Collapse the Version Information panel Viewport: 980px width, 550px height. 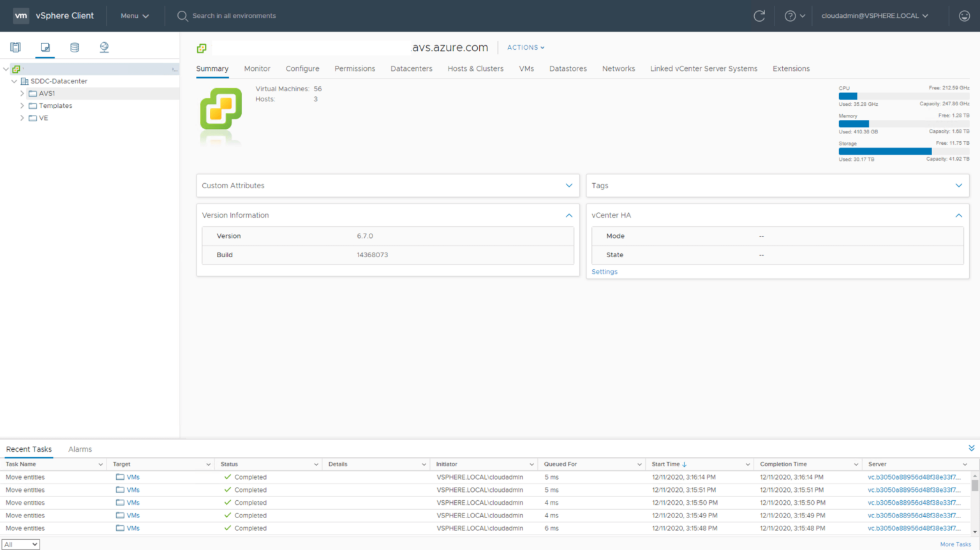(568, 215)
